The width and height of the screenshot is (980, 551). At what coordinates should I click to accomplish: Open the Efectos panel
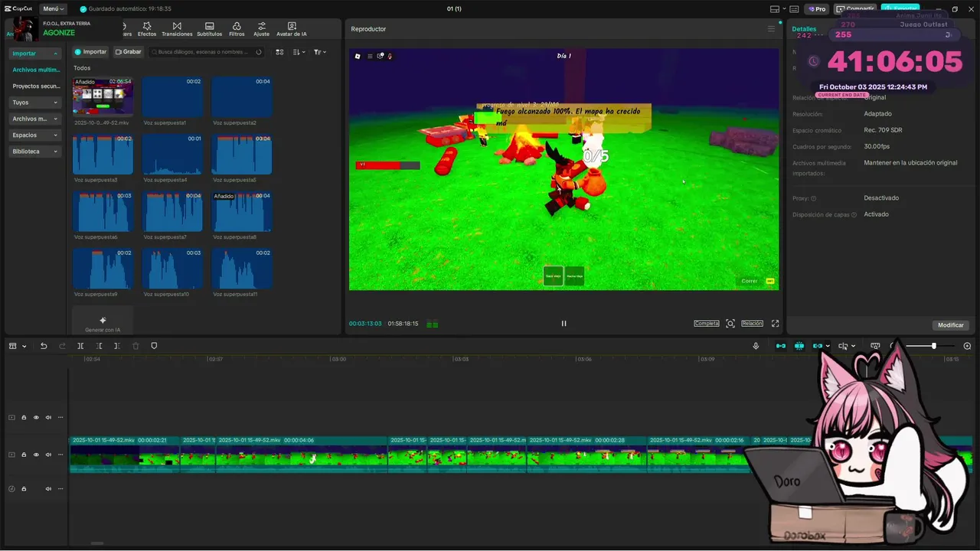(147, 30)
